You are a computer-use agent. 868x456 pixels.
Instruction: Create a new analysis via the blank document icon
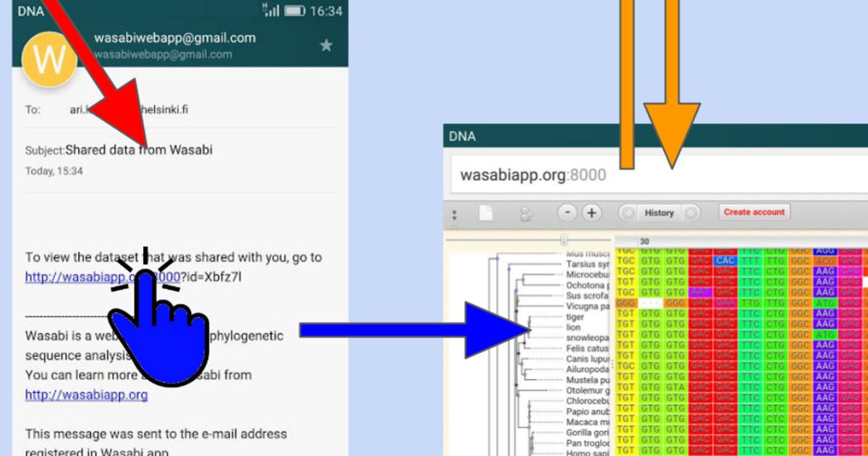pos(485,213)
